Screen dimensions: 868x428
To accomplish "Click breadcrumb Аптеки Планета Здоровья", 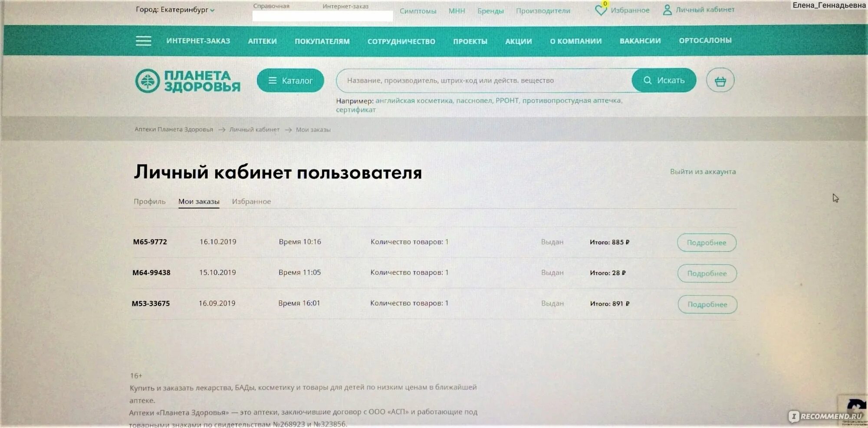I will tap(174, 129).
